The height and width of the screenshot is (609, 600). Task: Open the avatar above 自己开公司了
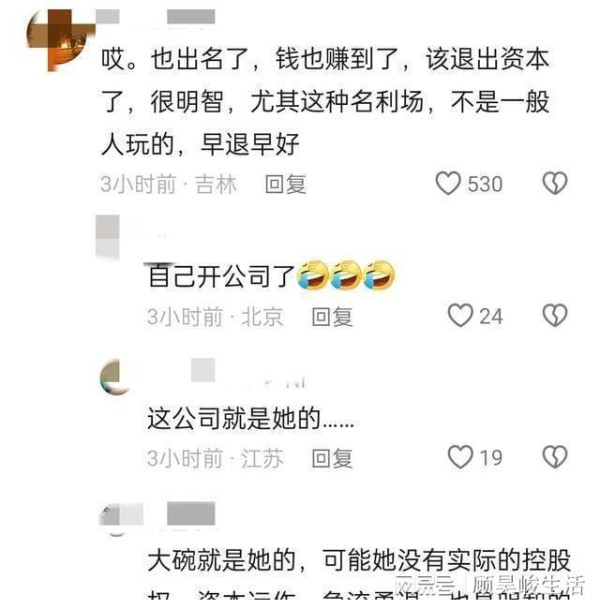108,236
